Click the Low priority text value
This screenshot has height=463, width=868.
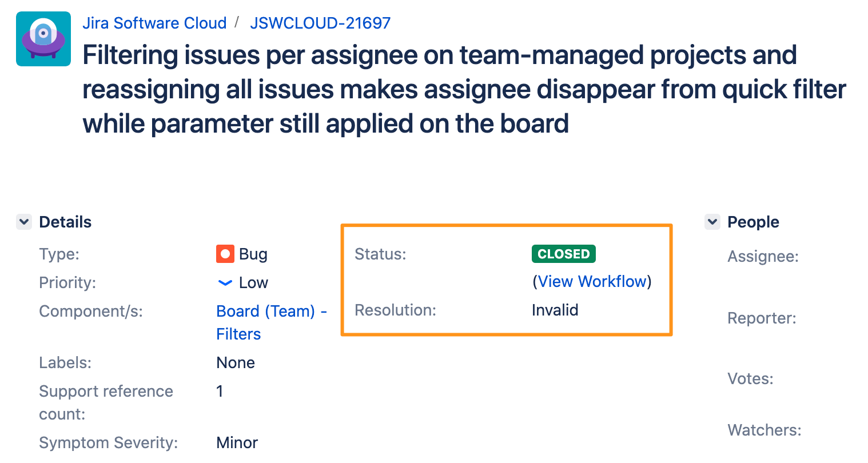tap(253, 282)
